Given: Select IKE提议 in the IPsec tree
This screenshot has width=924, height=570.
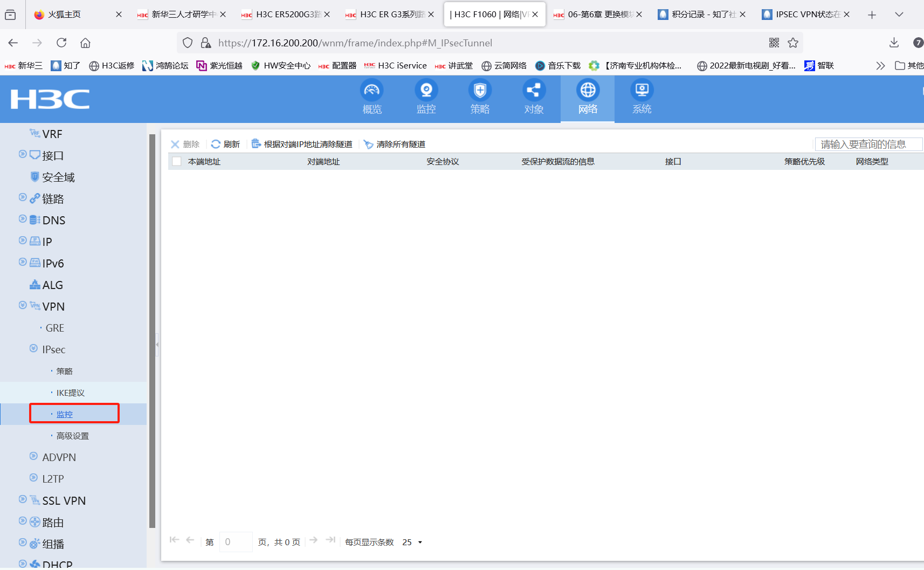Looking at the screenshot, I should [x=71, y=393].
